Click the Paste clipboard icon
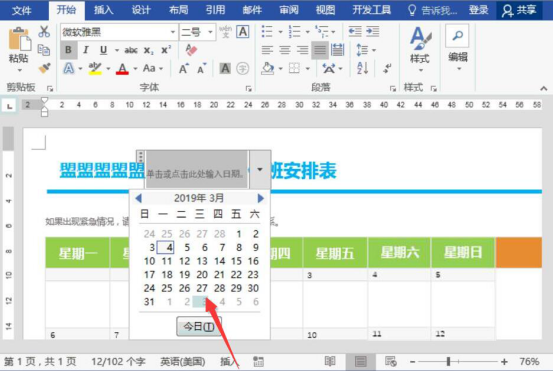 tap(19, 40)
